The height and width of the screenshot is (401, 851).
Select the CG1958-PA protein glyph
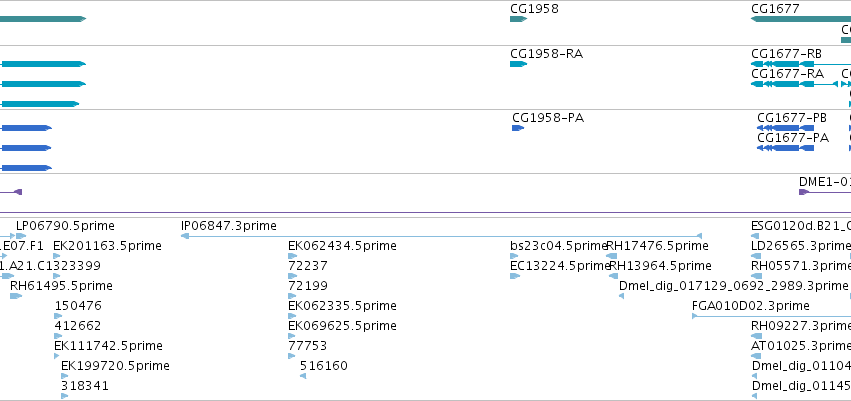pos(518,128)
